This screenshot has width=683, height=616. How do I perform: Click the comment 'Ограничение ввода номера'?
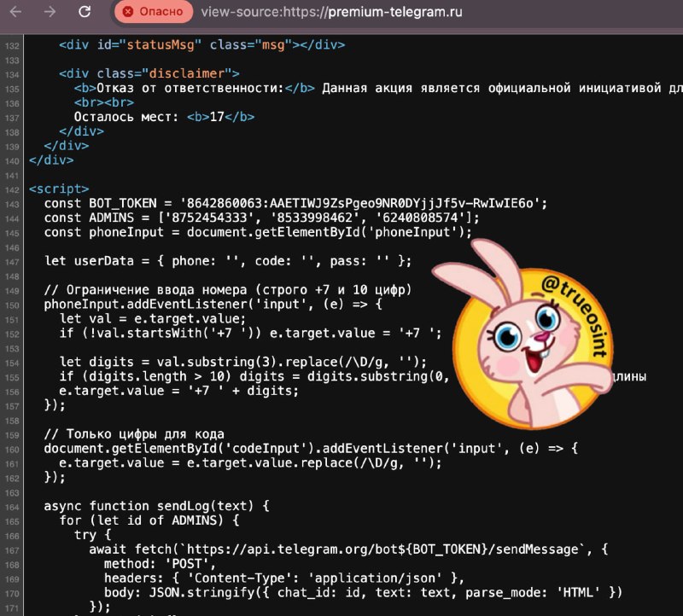coord(228,290)
